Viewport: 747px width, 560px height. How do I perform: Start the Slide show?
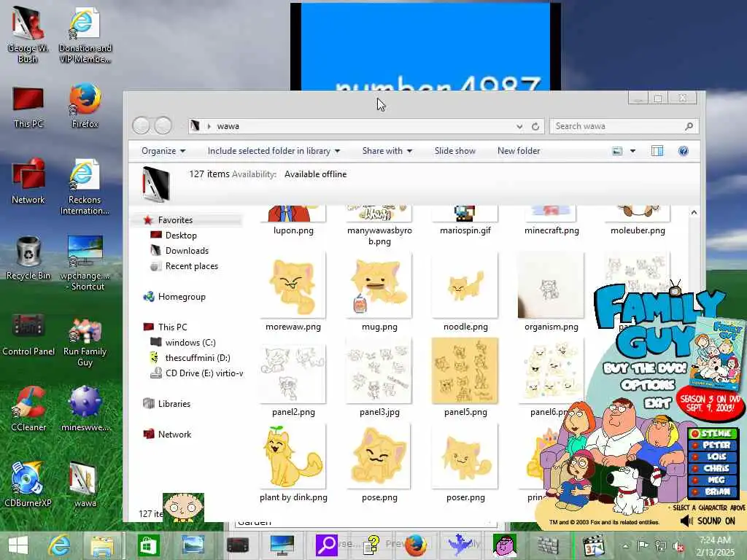[455, 151]
